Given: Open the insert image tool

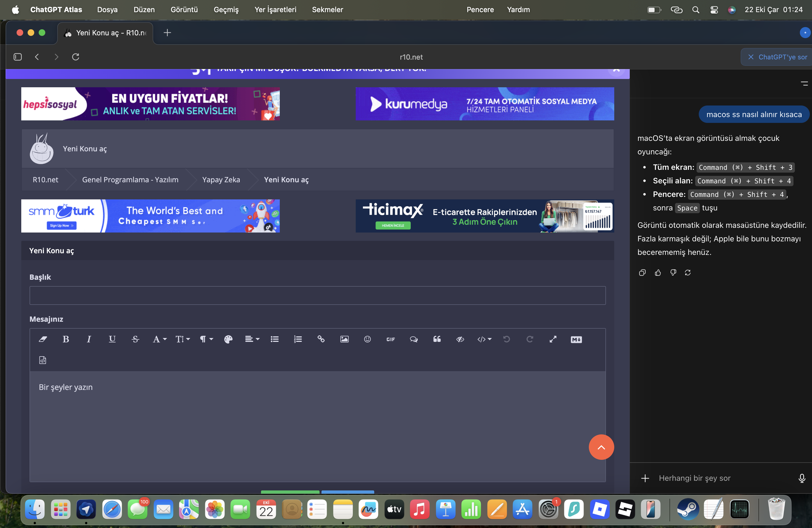Looking at the screenshot, I should tap(344, 339).
